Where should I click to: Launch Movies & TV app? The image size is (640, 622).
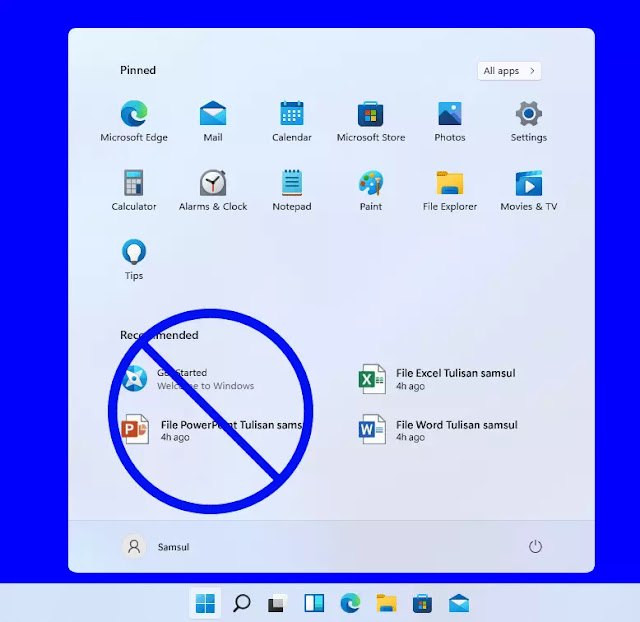[x=529, y=190]
